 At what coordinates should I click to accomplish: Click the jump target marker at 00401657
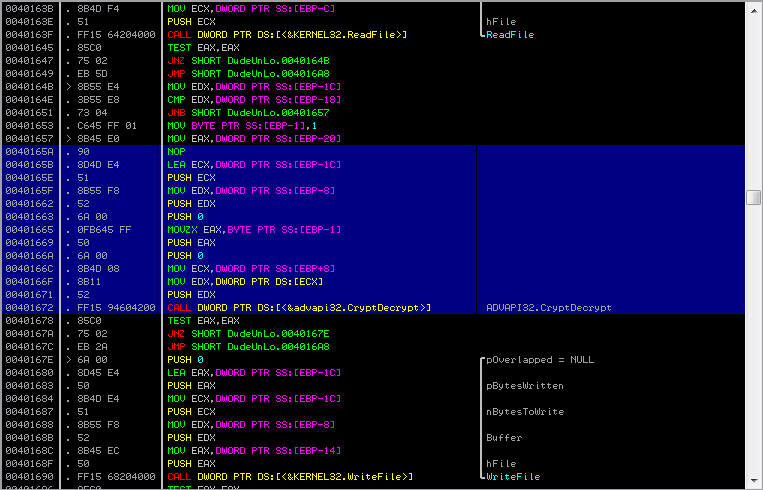[x=69, y=139]
